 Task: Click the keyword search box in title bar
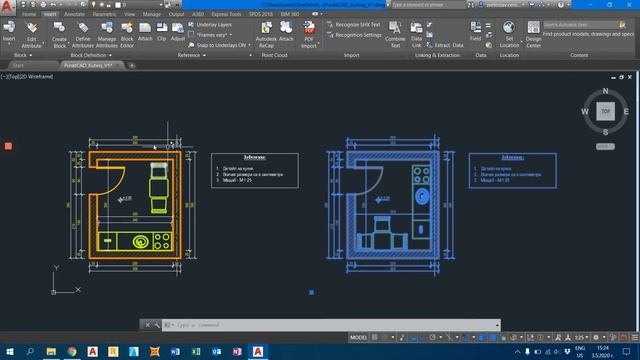(428, 5)
